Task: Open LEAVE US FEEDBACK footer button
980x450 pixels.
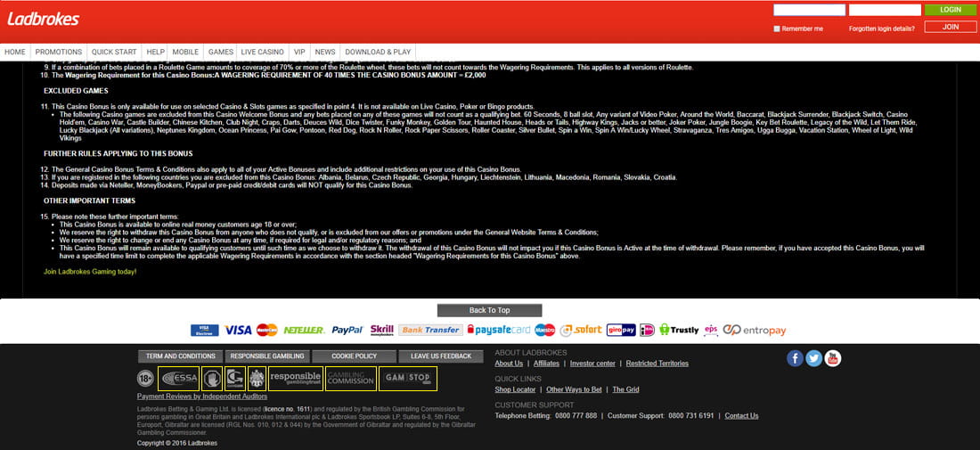Action: [x=441, y=356]
